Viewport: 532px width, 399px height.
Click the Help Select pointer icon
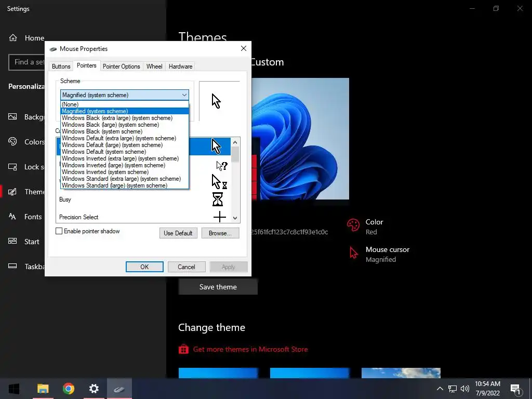click(x=222, y=166)
